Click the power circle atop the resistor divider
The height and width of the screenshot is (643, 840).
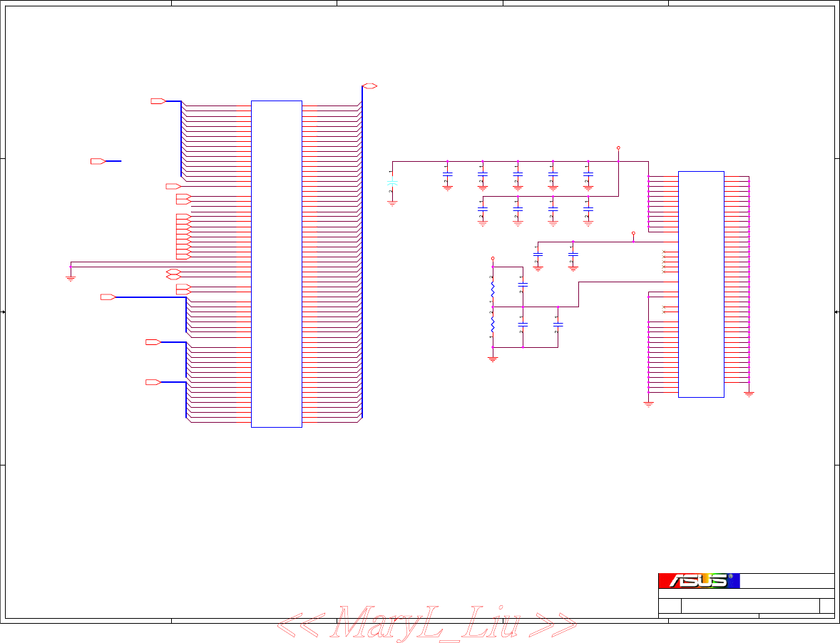(x=493, y=259)
